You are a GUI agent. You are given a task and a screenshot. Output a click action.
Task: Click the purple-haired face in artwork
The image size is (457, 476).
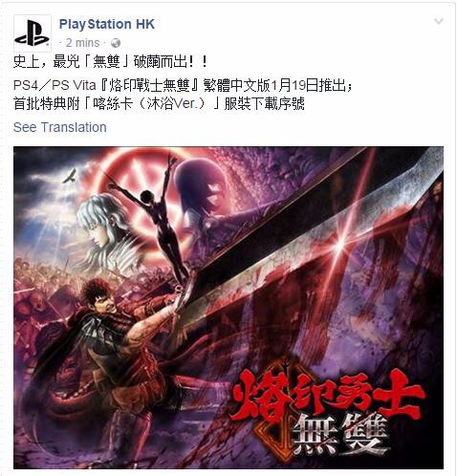click(203, 184)
